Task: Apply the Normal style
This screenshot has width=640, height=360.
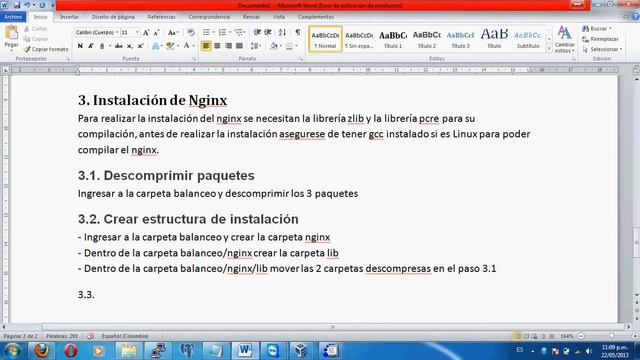Action: click(x=325, y=39)
